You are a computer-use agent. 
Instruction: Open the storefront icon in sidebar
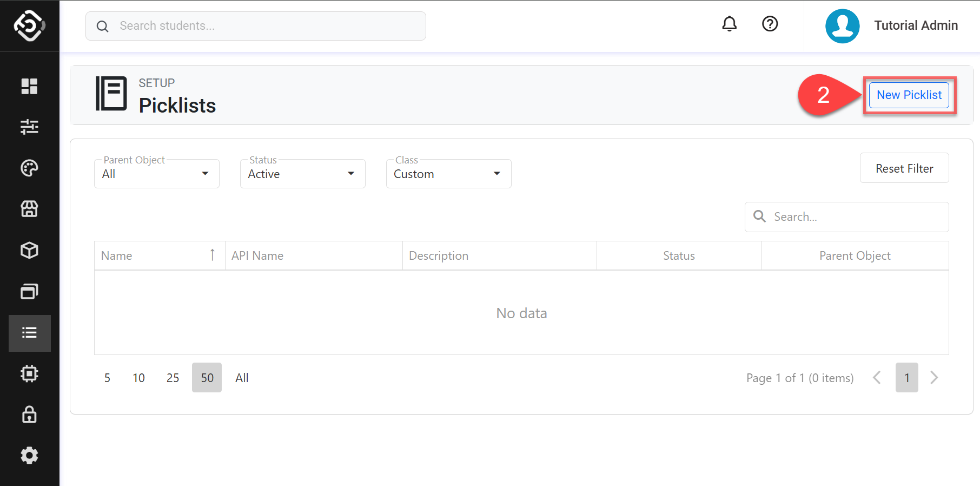point(29,209)
